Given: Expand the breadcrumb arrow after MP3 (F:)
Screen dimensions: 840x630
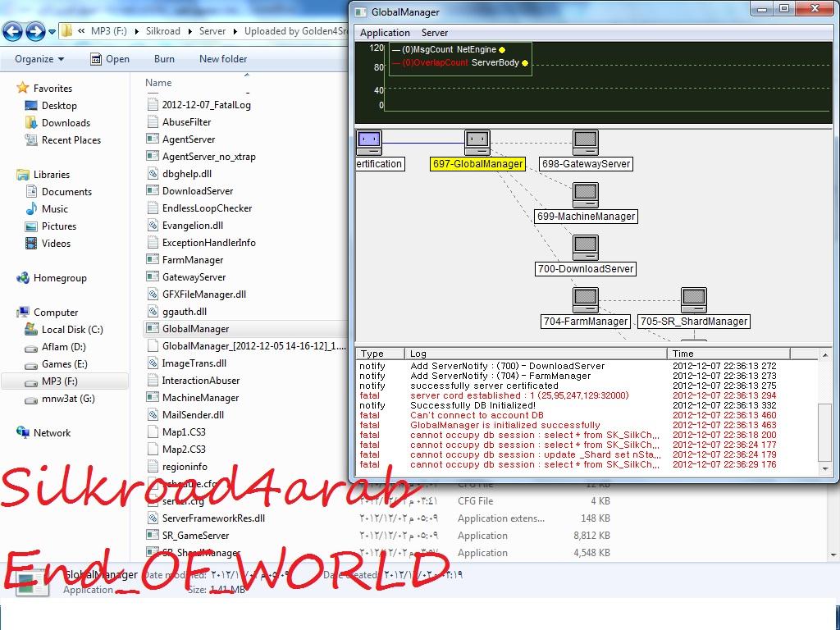Looking at the screenshot, I should pos(136,31).
